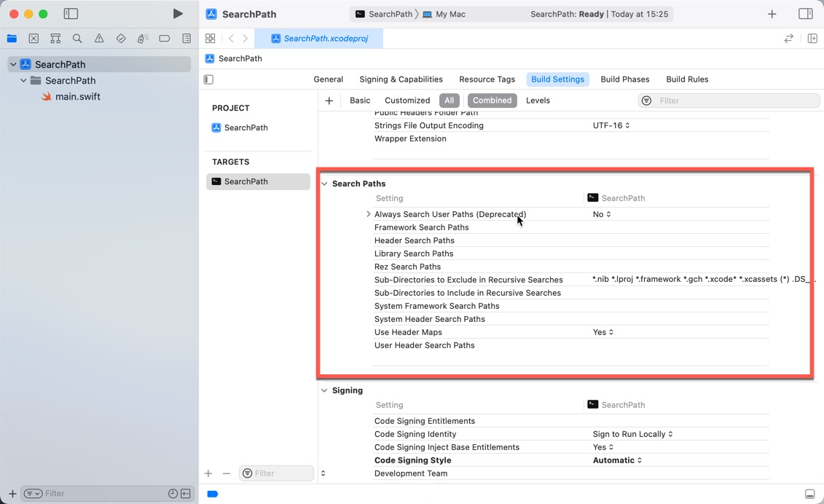The width and height of the screenshot is (824, 504).
Task: Add an editor on the right
Action: click(812, 39)
